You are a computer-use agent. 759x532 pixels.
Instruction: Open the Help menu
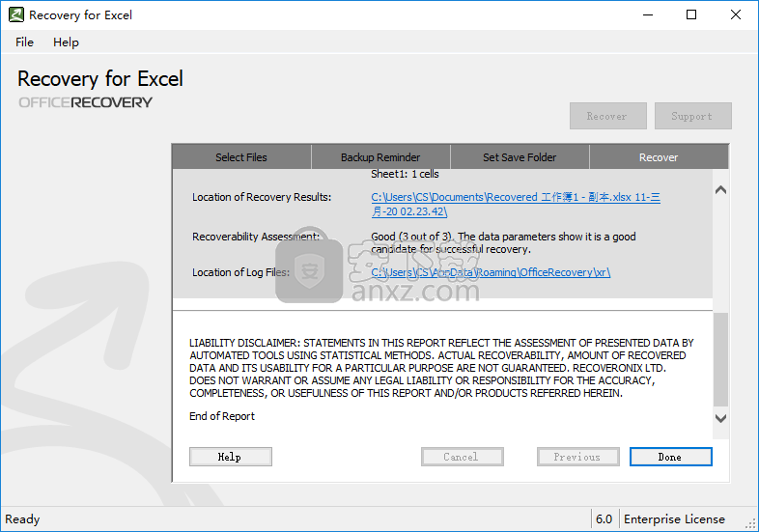pos(66,42)
